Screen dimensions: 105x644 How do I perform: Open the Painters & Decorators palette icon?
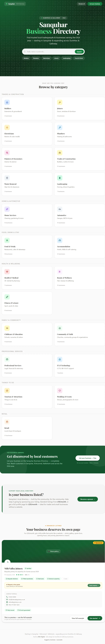coord(7,153)
